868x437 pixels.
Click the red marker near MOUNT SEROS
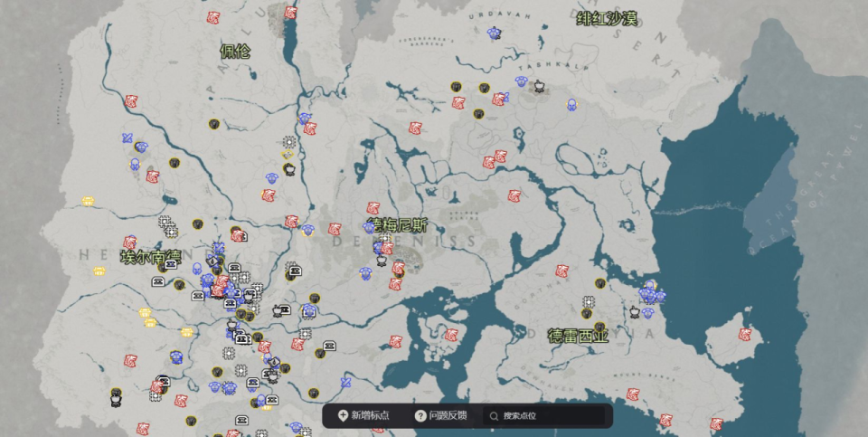pyautogui.click(x=633, y=394)
